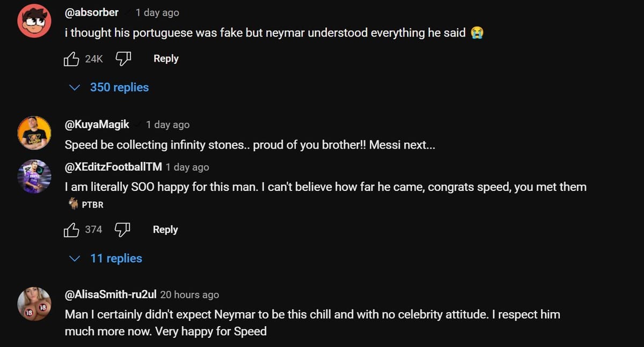Show the 11 replies under XEditzFootballTM
The height and width of the screenshot is (347, 644).
116,258
